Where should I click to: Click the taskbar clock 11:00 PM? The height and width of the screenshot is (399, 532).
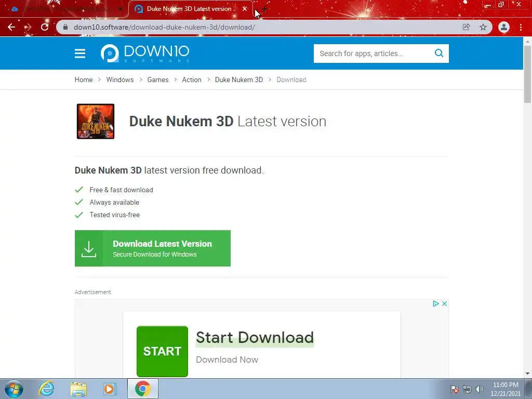coord(506,389)
